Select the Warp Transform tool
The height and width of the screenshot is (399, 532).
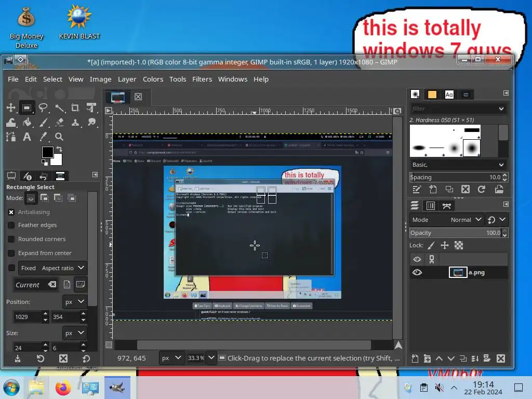pyautogui.click(x=11, y=123)
